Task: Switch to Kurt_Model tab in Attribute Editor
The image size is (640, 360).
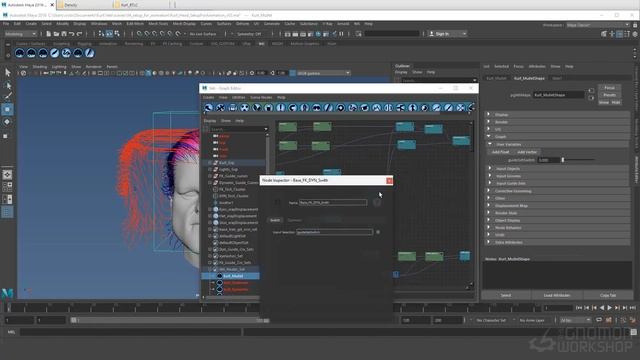Action: [496, 78]
